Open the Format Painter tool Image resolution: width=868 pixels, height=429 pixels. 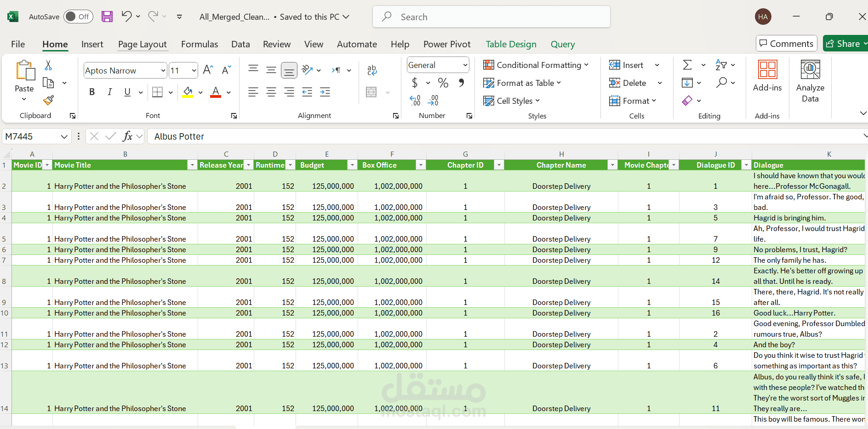tap(47, 100)
